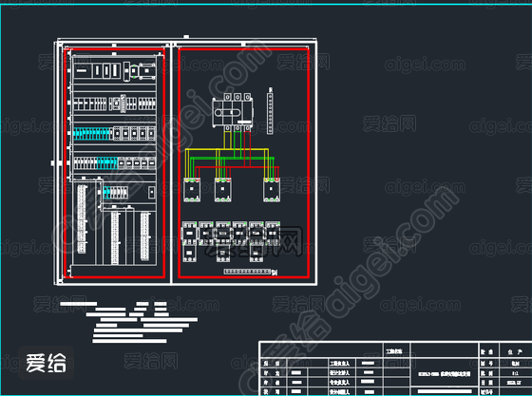Screen dimensions: 532x396
Task: Click the rightmost of three circuit breakers
Action: click(272, 190)
